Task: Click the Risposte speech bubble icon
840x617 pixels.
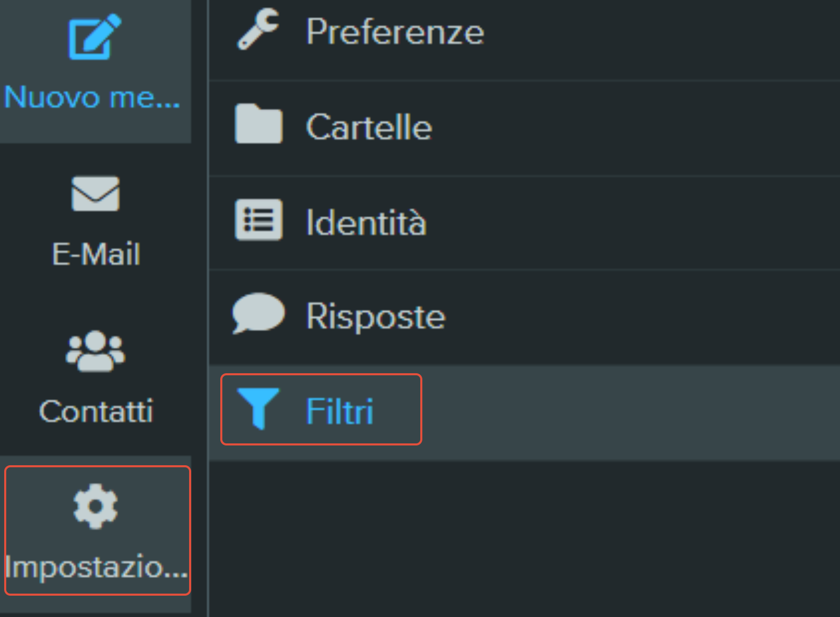Action: 258,313
